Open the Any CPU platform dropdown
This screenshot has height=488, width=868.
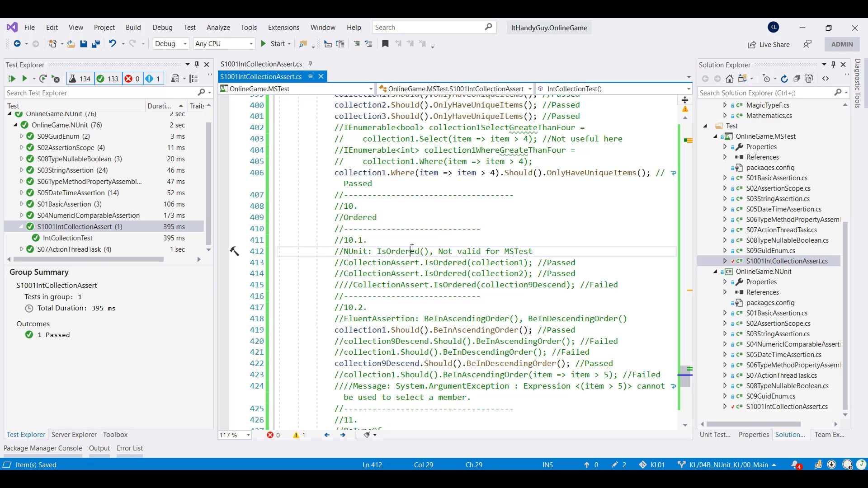224,44
